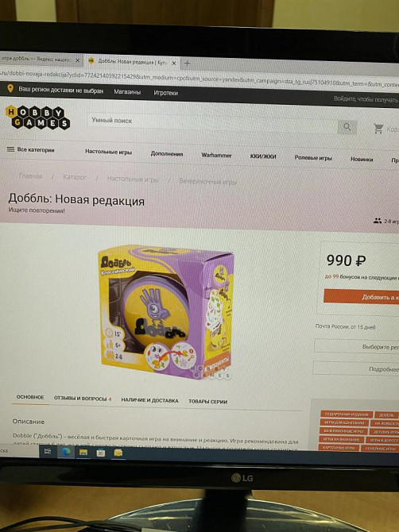
Task: Click the orange Добавить в корзину button
Action: (x=362, y=297)
